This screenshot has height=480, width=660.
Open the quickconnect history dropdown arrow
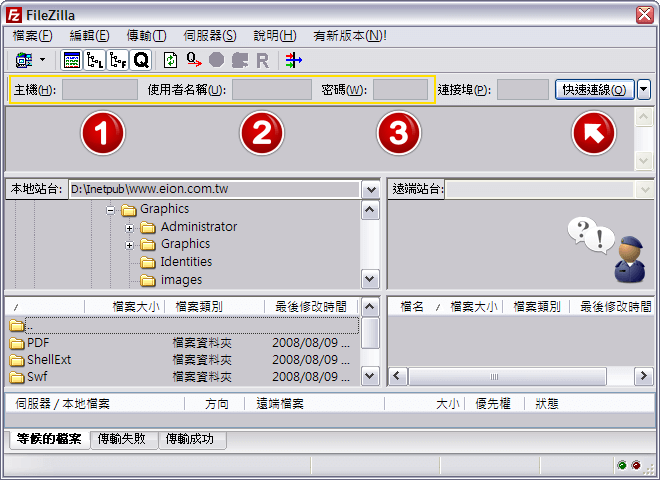coord(644,90)
